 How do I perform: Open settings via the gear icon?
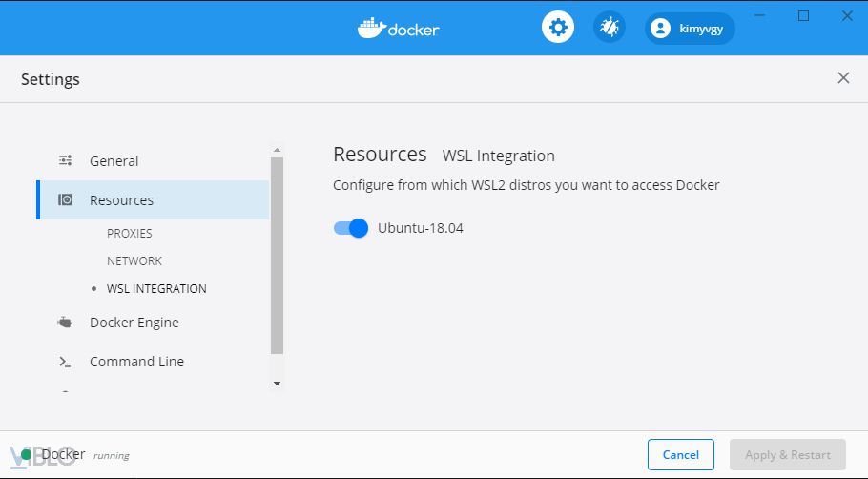pyautogui.click(x=558, y=28)
